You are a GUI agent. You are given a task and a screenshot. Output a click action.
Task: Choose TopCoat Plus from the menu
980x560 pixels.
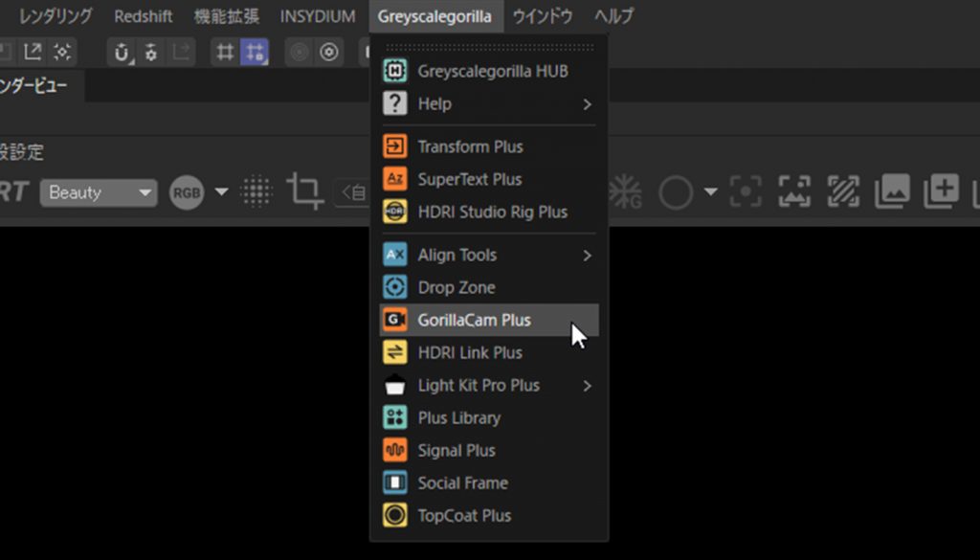coord(464,515)
